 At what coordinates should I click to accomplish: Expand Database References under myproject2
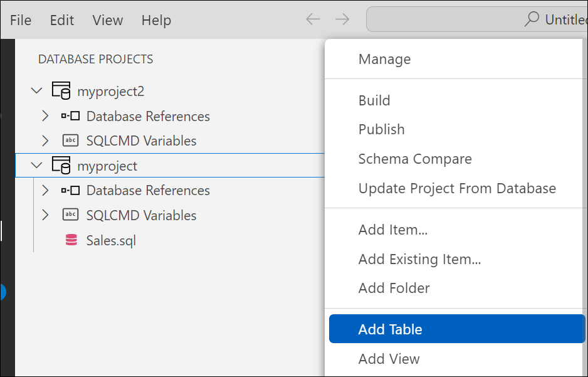click(x=45, y=116)
